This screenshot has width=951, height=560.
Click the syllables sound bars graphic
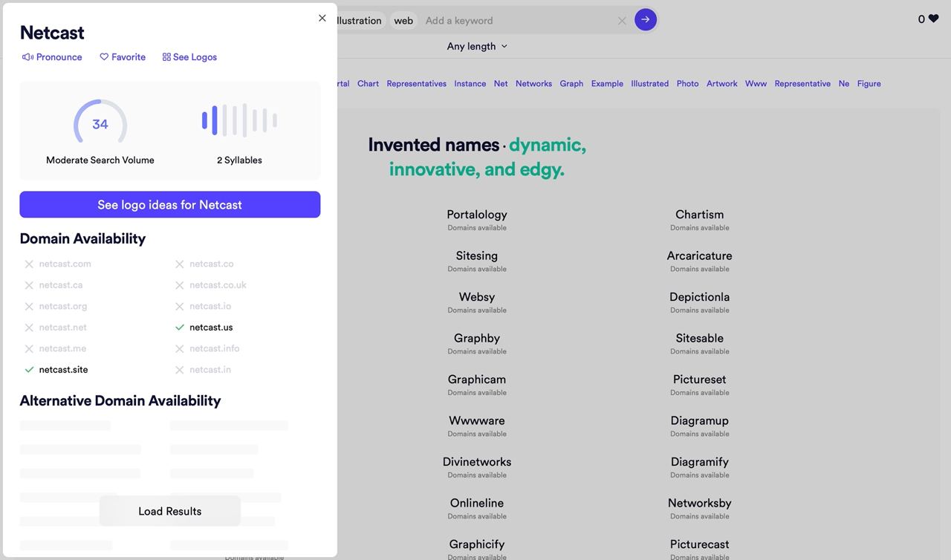[239, 120]
